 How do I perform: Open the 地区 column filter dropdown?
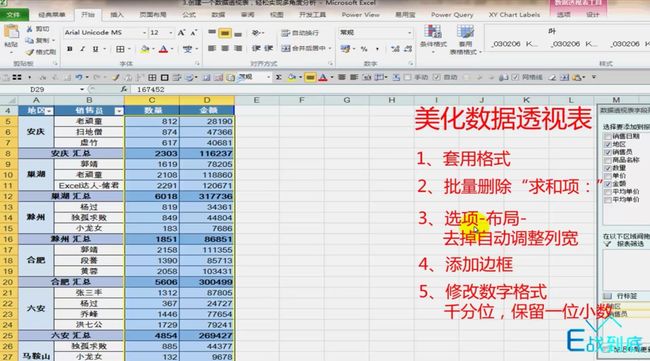click(x=49, y=111)
